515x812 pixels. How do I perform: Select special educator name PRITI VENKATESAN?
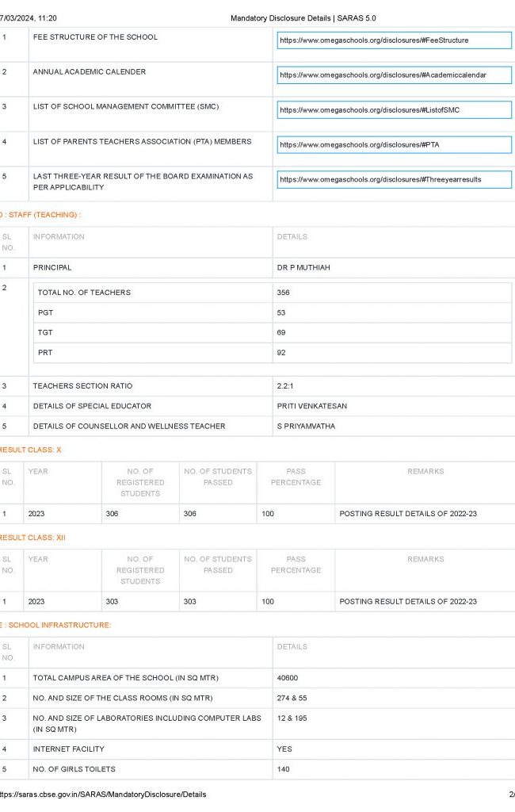point(311,406)
